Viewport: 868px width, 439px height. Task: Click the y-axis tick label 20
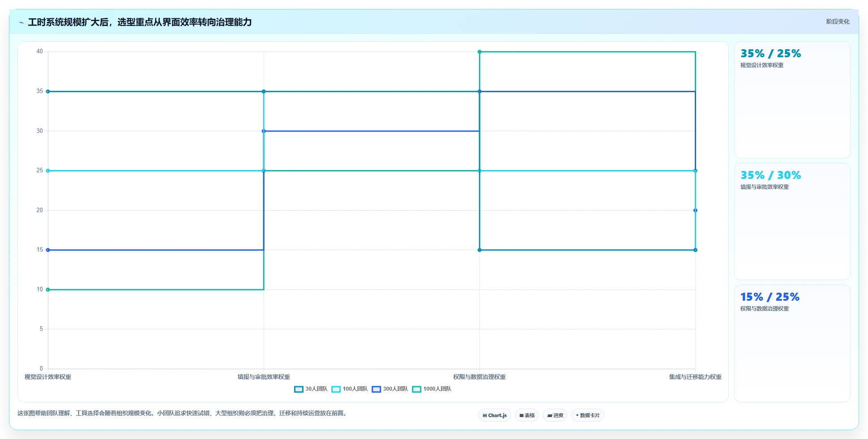coord(40,210)
